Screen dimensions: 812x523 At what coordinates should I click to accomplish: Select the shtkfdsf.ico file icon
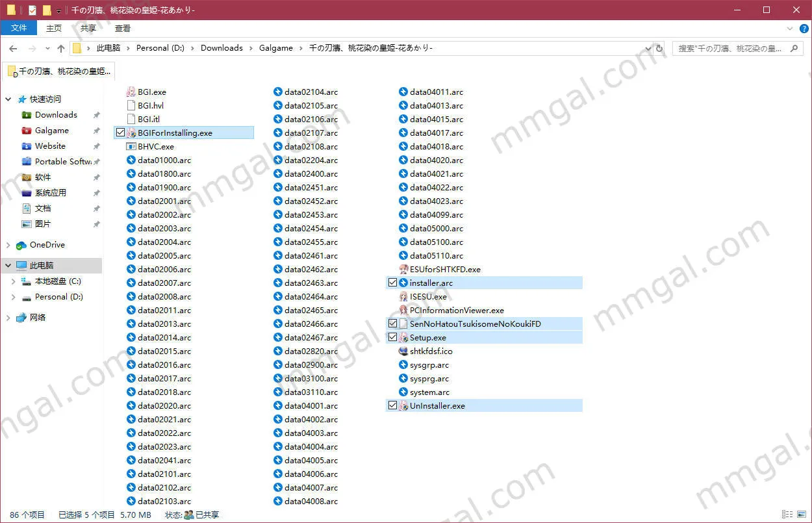(403, 351)
